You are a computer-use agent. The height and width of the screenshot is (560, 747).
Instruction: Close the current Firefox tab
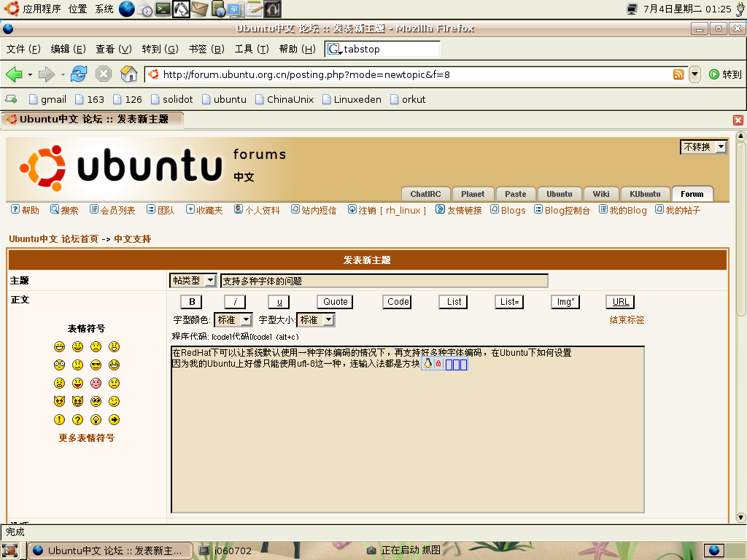(x=738, y=120)
